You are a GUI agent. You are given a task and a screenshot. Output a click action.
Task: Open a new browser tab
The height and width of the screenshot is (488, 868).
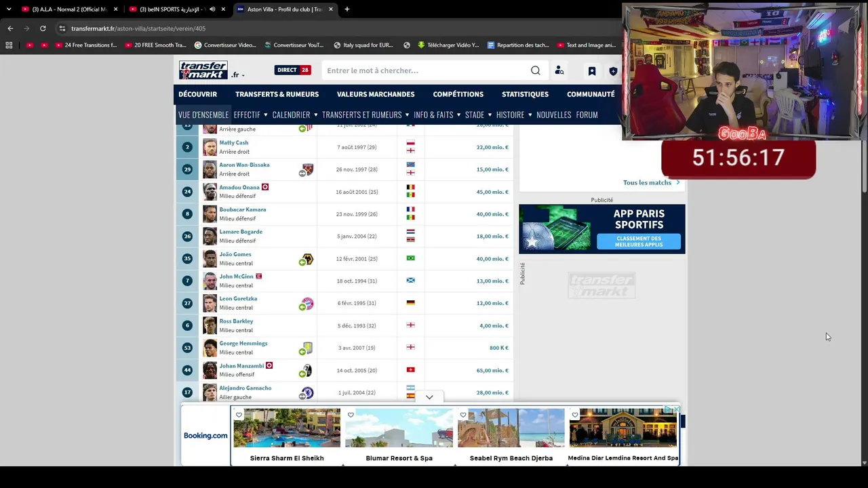click(347, 9)
